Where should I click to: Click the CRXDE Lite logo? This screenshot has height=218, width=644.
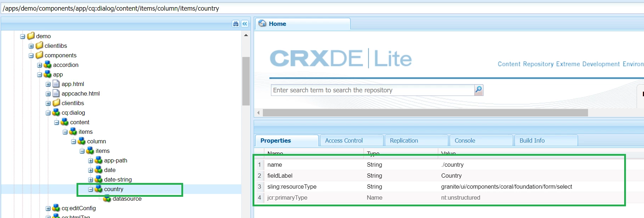pyautogui.click(x=341, y=58)
